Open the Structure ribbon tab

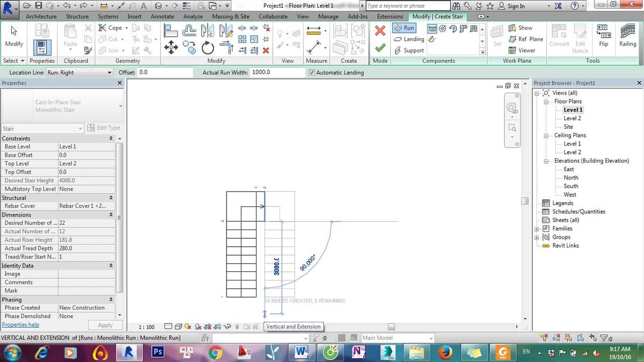coord(77,17)
